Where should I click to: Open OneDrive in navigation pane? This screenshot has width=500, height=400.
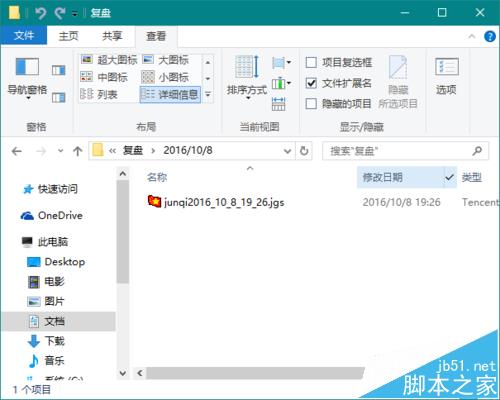click(51, 215)
